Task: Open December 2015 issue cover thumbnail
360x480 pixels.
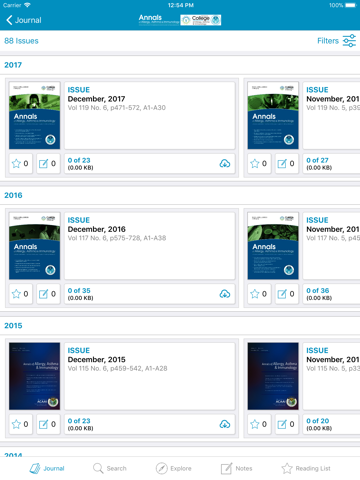Action: 35,376
